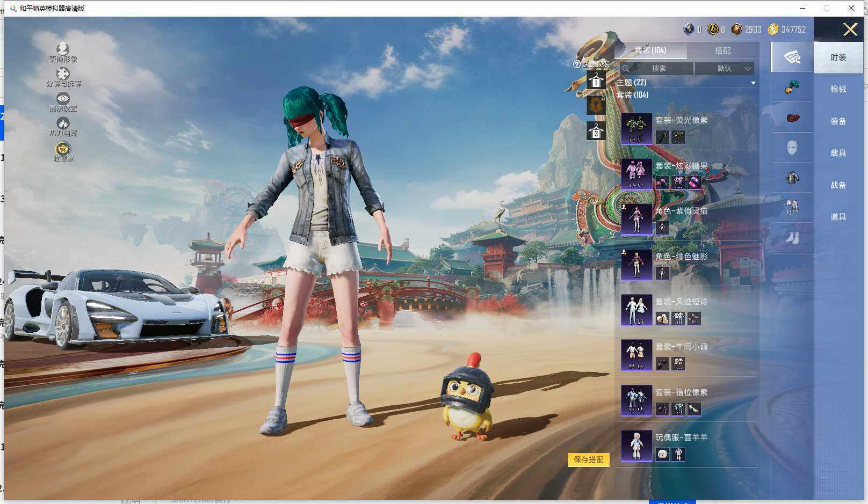Screen dimensions: 868x504
Task: Click the 搜索 search field
Action: pos(656,68)
